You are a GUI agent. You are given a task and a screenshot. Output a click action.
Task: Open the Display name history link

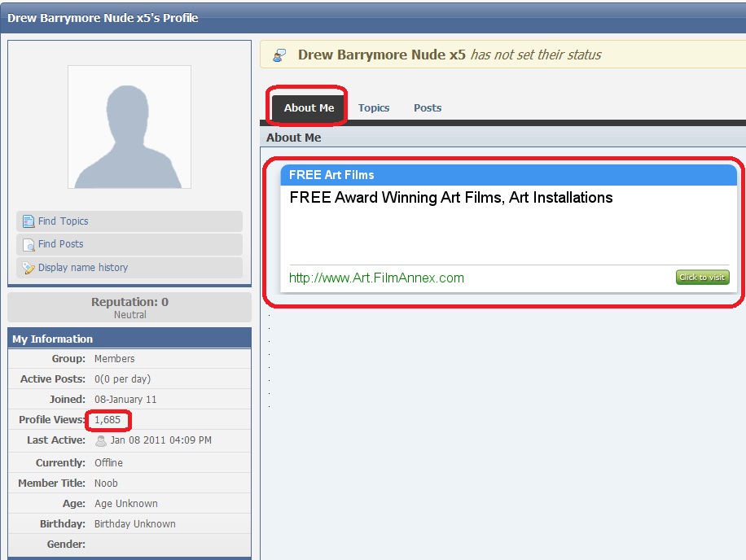83,267
